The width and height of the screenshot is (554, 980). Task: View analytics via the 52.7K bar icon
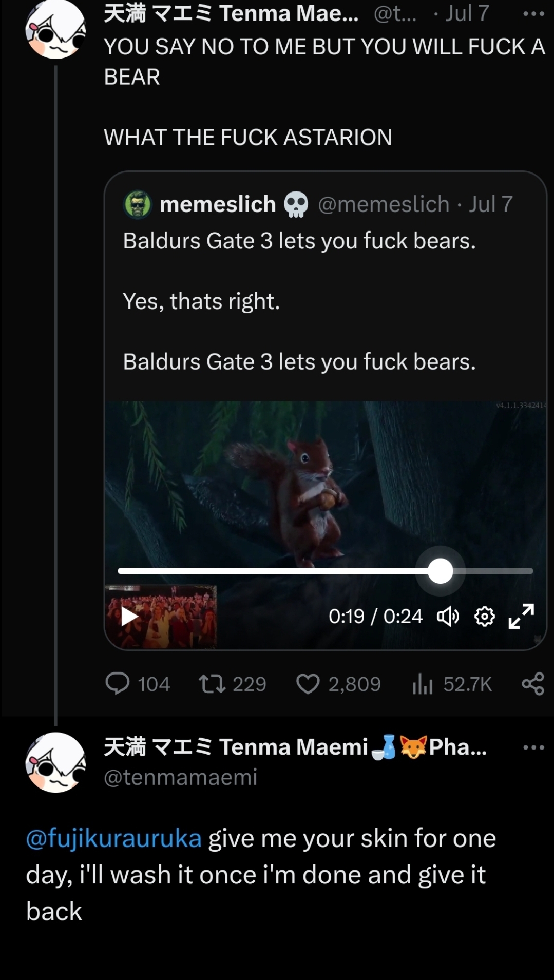[422, 684]
